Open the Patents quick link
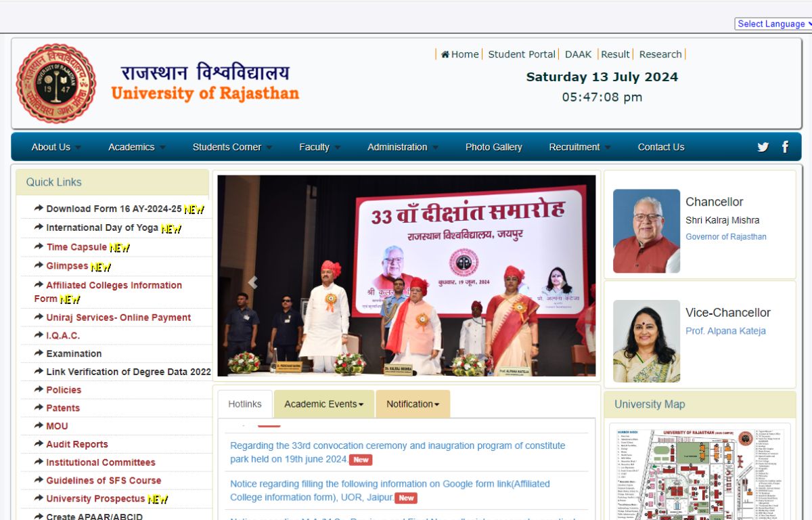This screenshot has width=812, height=520. 63,408
